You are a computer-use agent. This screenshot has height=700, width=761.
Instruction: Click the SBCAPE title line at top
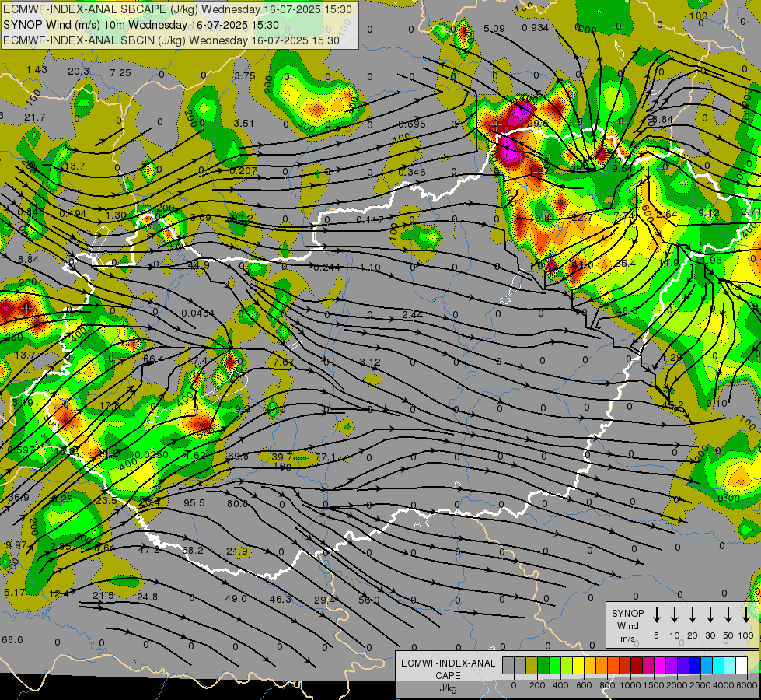178,9
